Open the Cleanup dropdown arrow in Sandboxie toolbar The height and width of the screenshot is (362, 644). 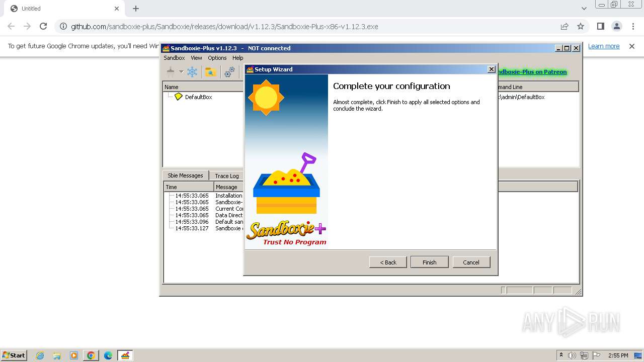click(181, 72)
